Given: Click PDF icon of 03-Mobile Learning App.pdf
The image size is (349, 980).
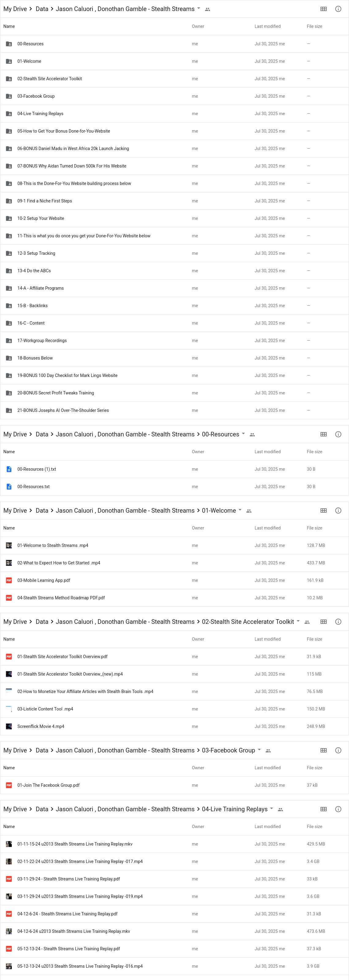Looking at the screenshot, I should point(9,580).
